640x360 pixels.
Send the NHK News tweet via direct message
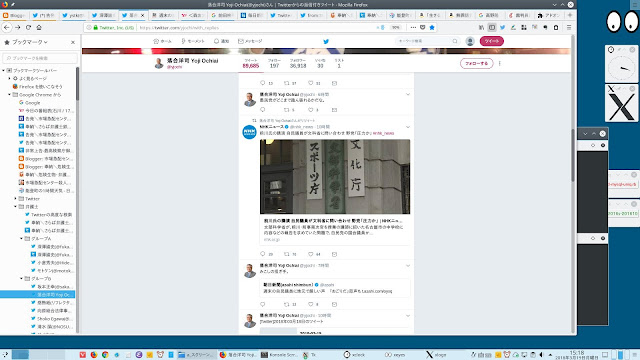tap(334, 254)
